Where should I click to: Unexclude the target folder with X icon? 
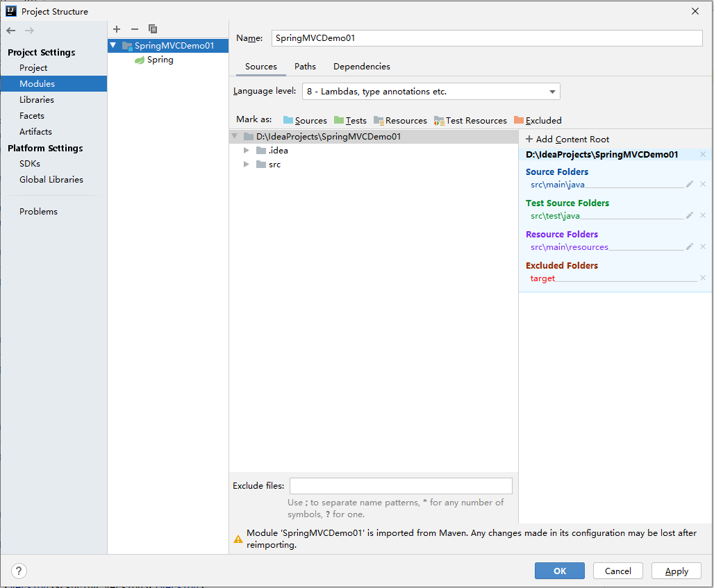tap(703, 278)
